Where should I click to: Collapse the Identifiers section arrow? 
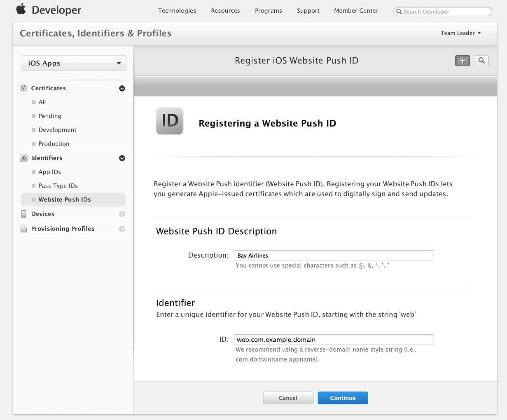tap(122, 158)
